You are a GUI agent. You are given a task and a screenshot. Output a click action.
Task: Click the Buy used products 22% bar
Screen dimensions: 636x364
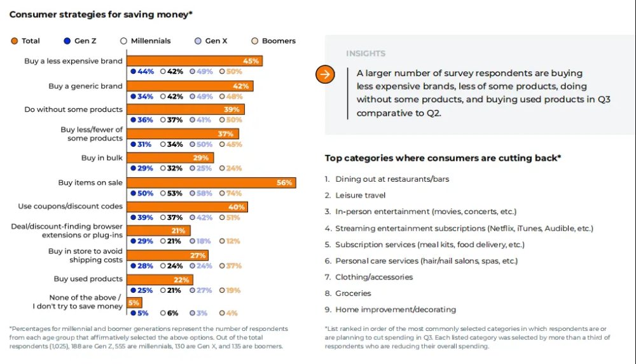(160, 280)
